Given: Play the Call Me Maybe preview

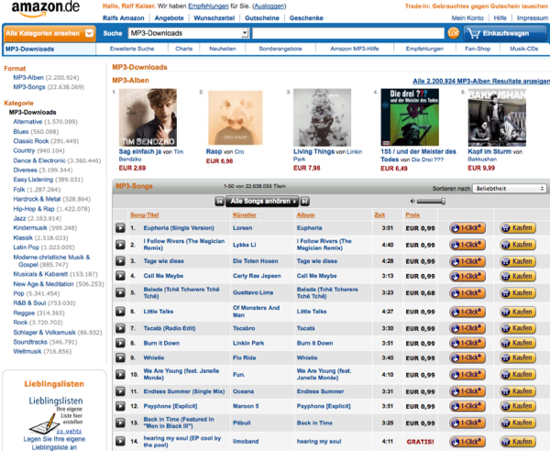Looking at the screenshot, I should pos(120,276).
